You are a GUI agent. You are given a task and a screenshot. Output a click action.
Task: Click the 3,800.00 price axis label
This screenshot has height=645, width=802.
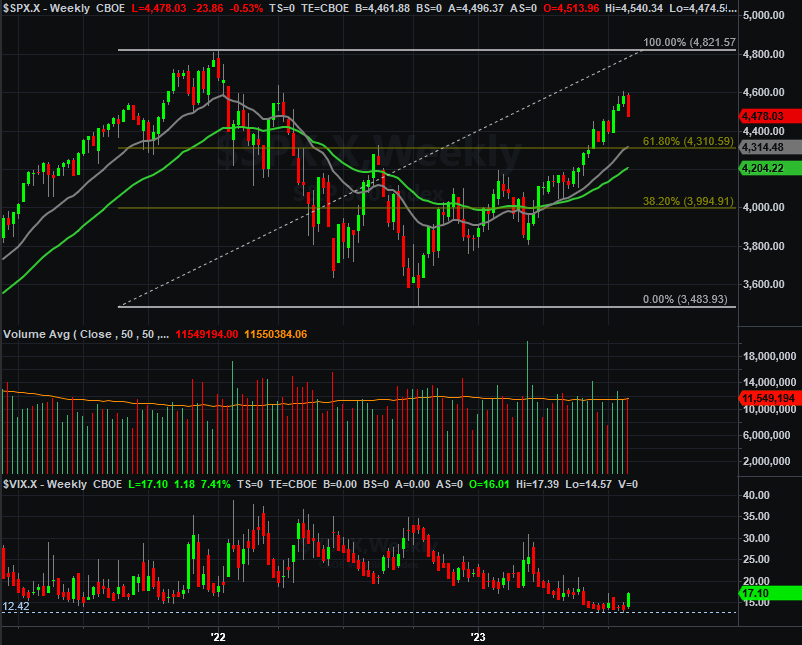763,246
